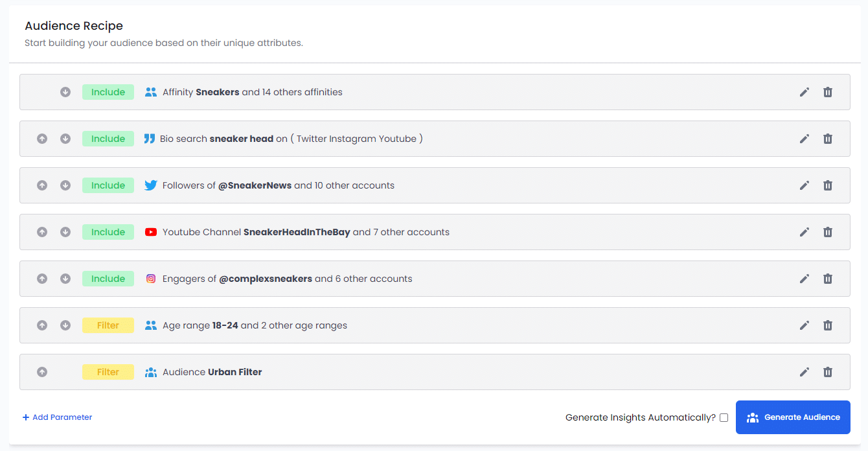Delete the Youtube Channel SneakerHeadInTheBay row
868x451 pixels.
[828, 232]
